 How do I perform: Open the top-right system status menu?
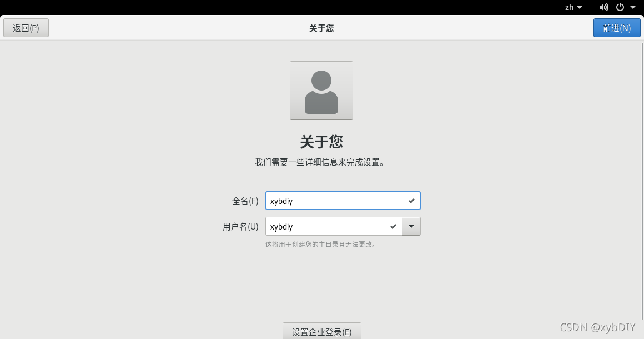(633, 7)
